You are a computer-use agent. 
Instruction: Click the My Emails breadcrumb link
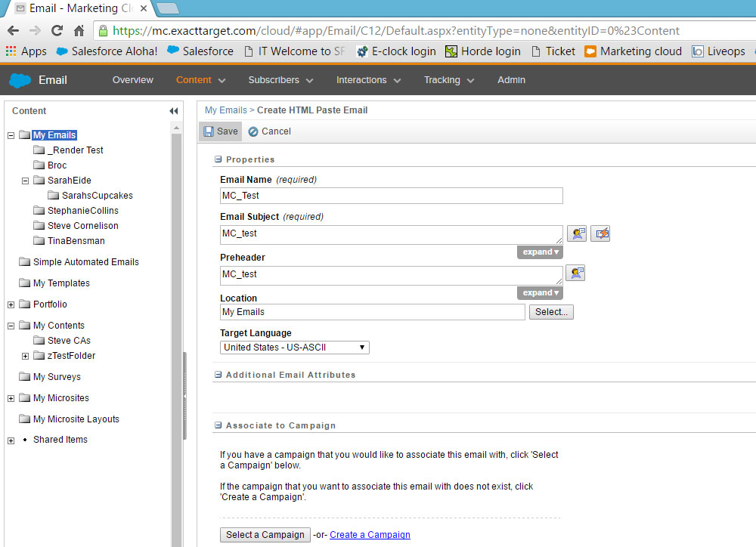[x=225, y=110]
